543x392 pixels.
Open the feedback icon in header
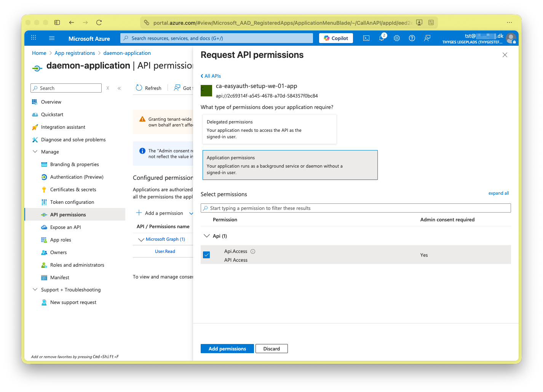pos(427,38)
